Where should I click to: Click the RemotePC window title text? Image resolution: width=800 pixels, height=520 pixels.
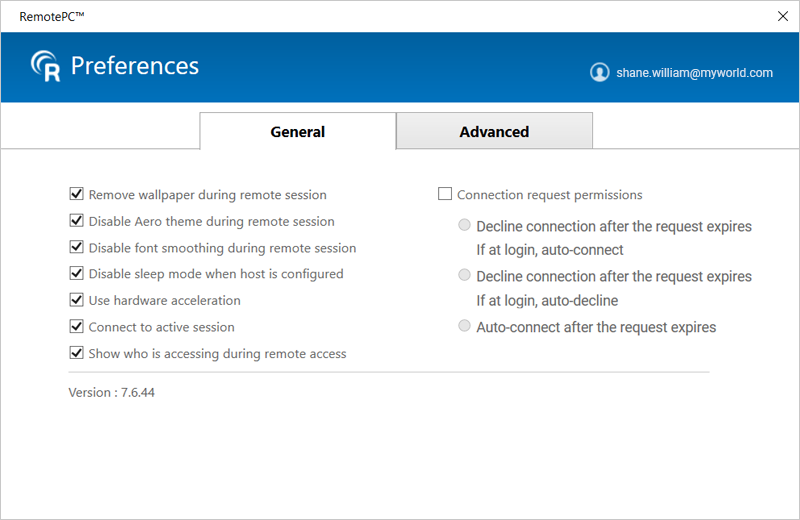point(52,16)
